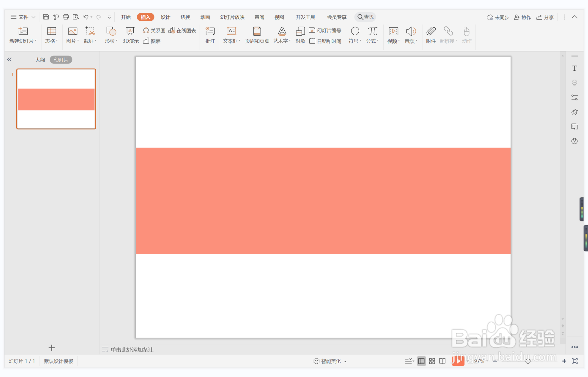Click the Share (分享) button
The width and height of the screenshot is (588, 377).
[x=545, y=17]
